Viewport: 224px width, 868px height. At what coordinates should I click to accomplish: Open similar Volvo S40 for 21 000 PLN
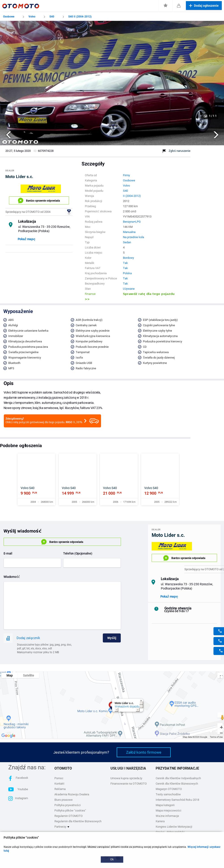point(118,479)
